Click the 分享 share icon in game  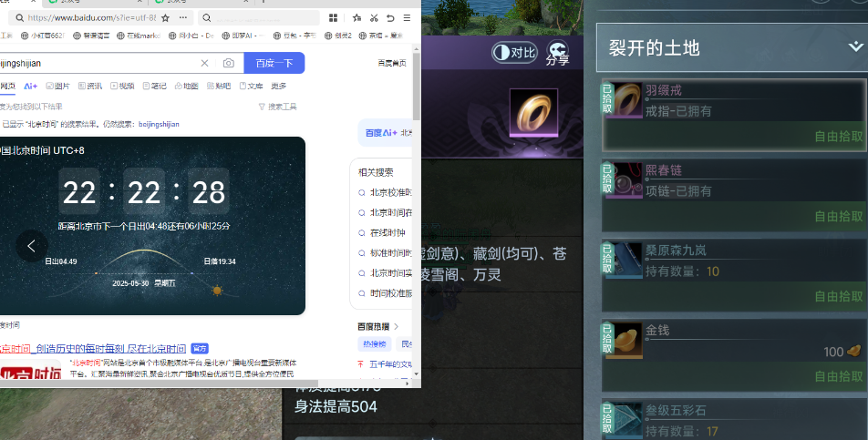click(557, 54)
